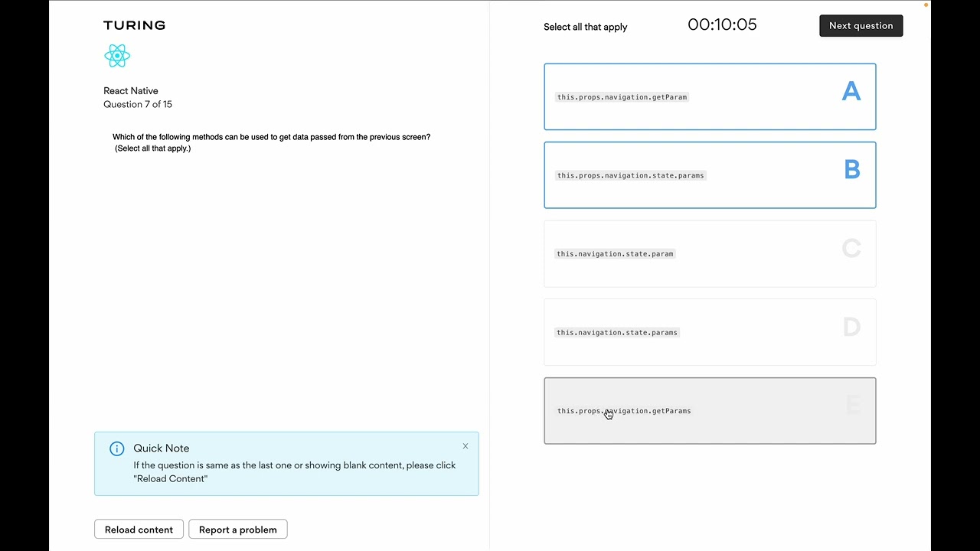Click the Select all that apply heading
This screenshot has width=980, height=551.
tap(585, 27)
